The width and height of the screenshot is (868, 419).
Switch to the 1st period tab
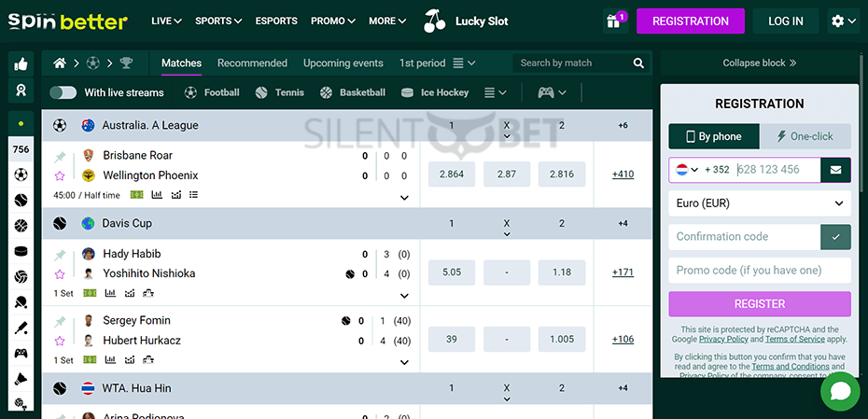click(x=423, y=63)
